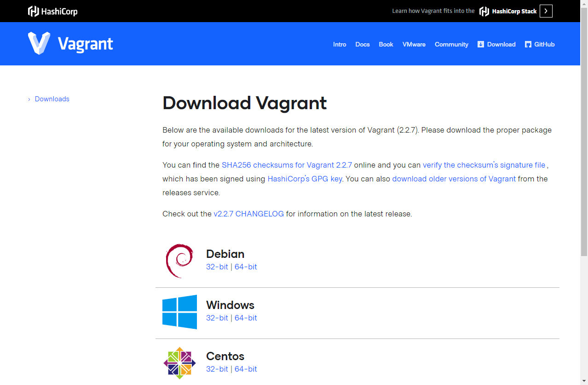This screenshot has height=385, width=588.
Task: Click the Centos logo icon
Action: (179, 363)
